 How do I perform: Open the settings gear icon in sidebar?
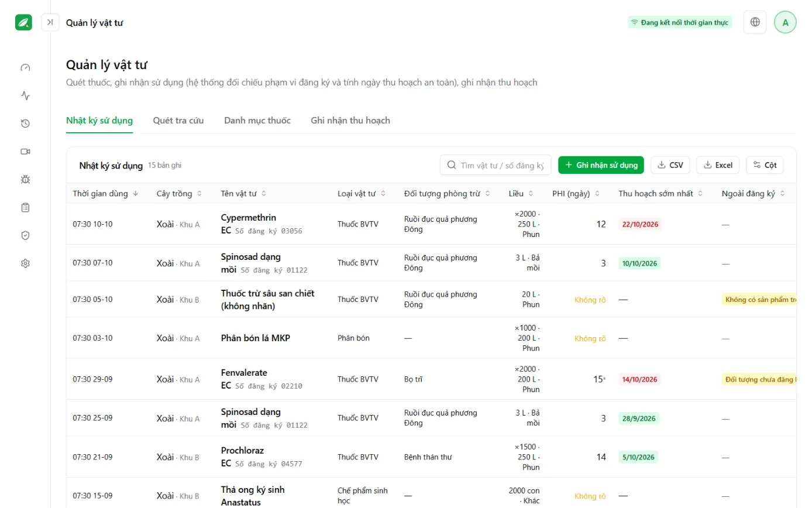(x=25, y=263)
